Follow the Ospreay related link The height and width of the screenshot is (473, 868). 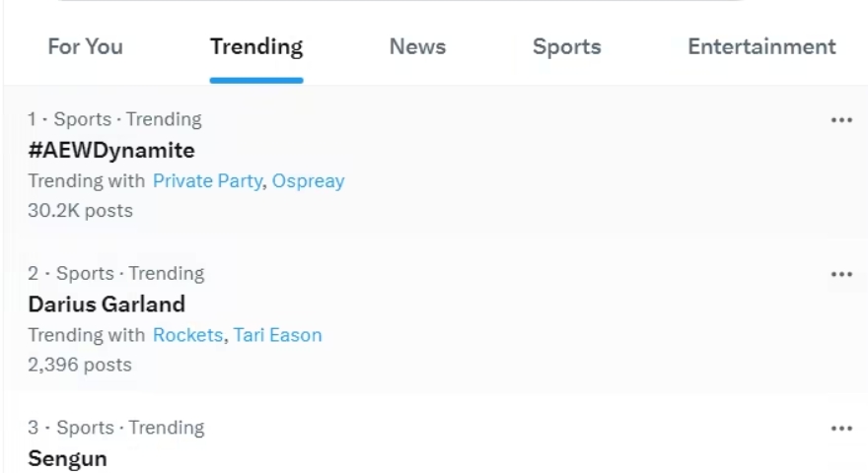click(308, 181)
